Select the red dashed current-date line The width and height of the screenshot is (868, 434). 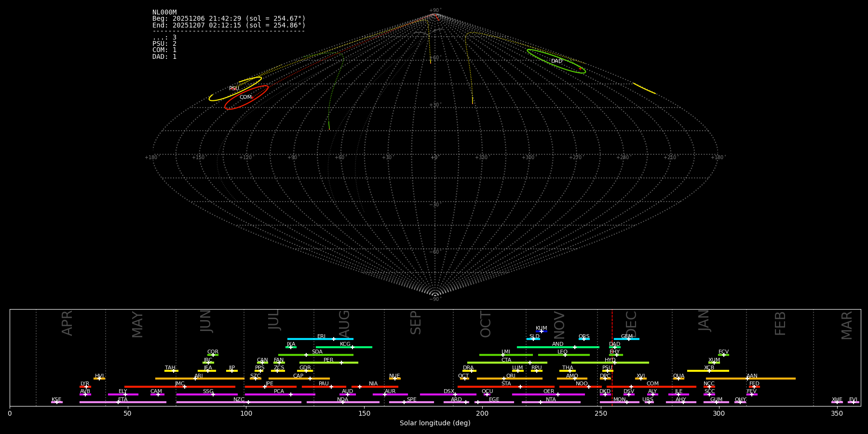coord(612,357)
